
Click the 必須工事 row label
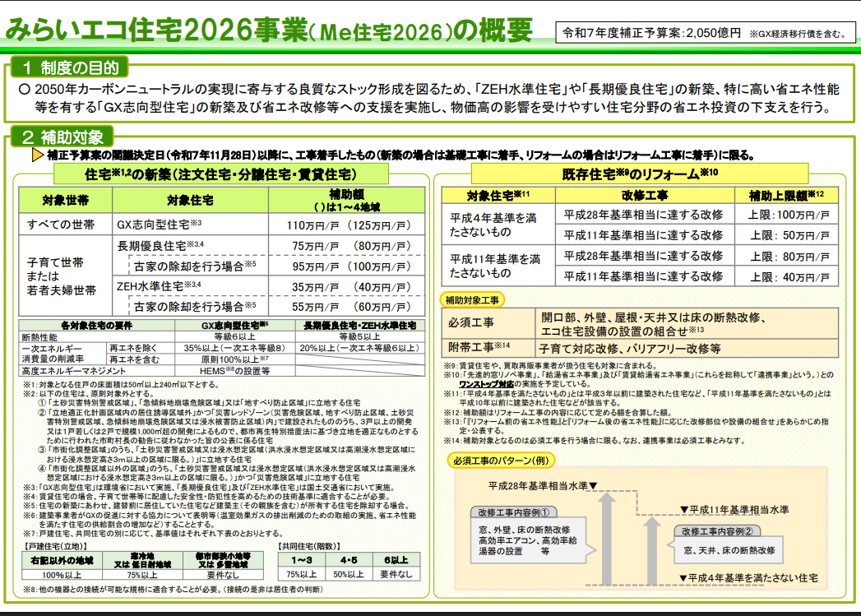click(x=470, y=322)
